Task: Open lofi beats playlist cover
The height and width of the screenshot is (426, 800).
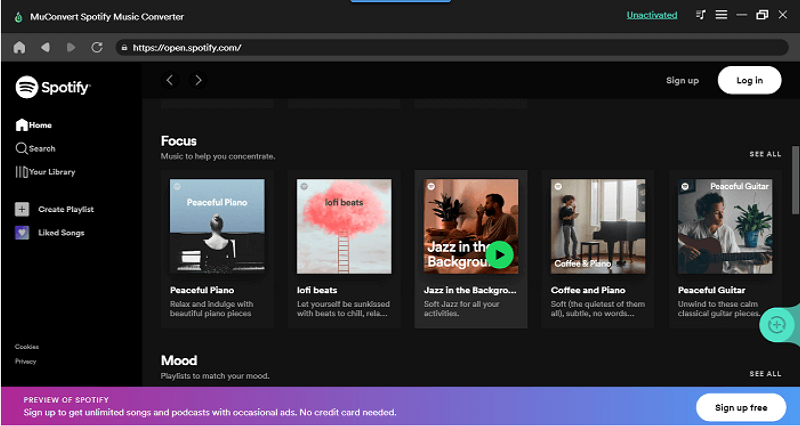Action: (344, 226)
